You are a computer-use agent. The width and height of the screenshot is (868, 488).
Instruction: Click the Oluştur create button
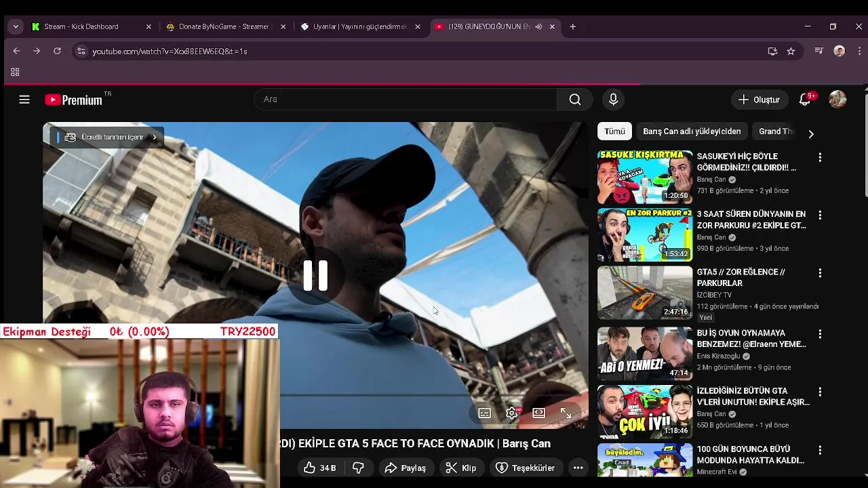pos(759,100)
